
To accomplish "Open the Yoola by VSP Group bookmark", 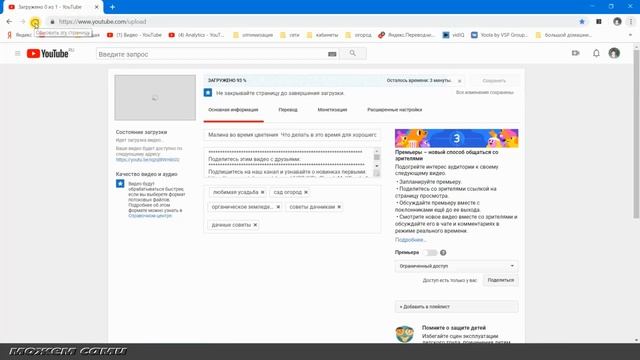I will tap(499, 35).
